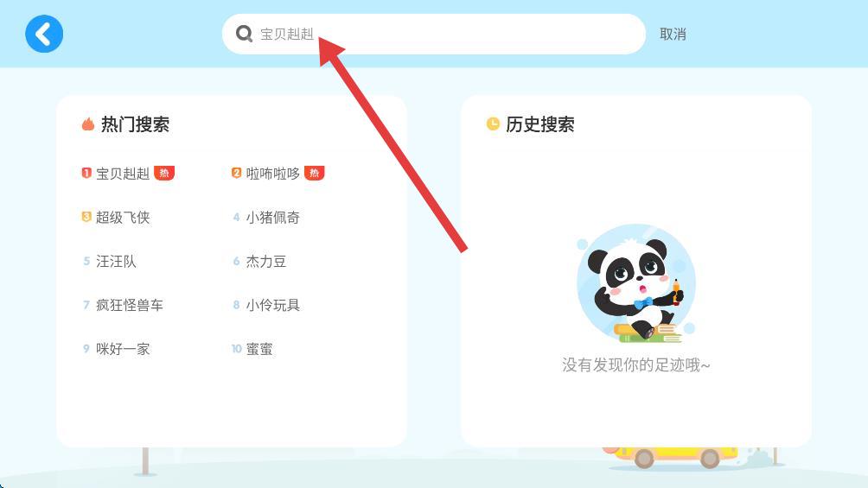
Task: Go back using the blue arrow button
Action: pyautogui.click(x=44, y=34)
